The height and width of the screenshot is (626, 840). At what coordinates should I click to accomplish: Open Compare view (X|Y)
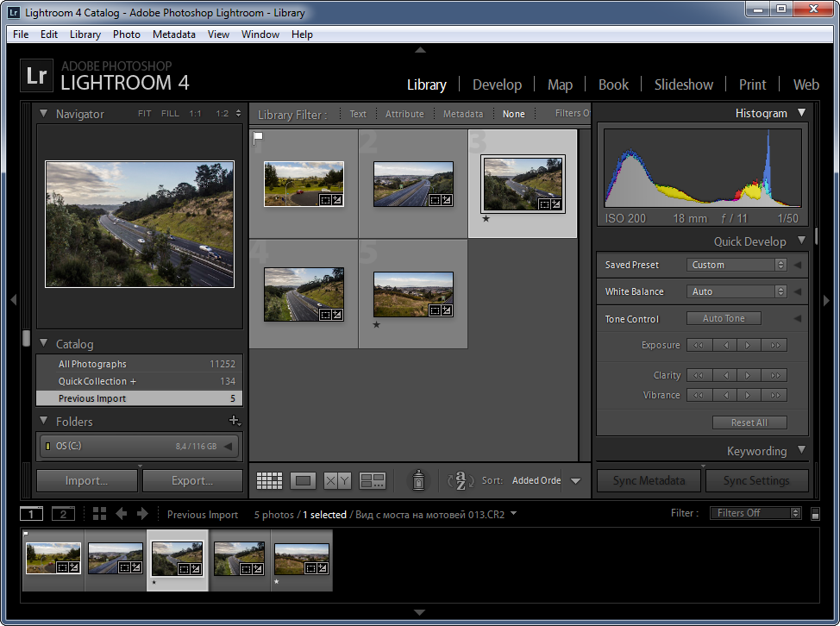pyautogui.click(x=337, y=480)
